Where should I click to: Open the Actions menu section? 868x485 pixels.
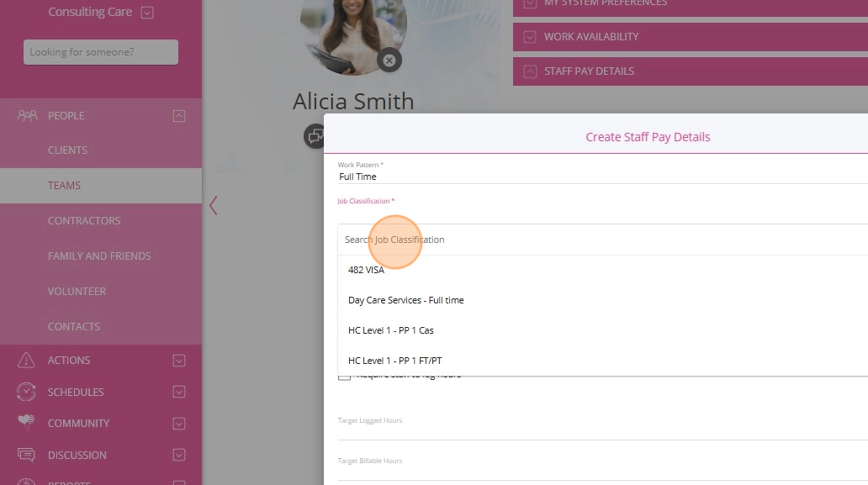click(x=101, y=361)
